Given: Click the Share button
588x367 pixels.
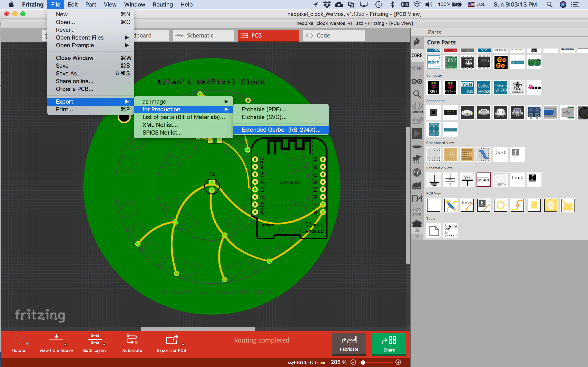Looking at the screenshot, I should click(389, 344).
